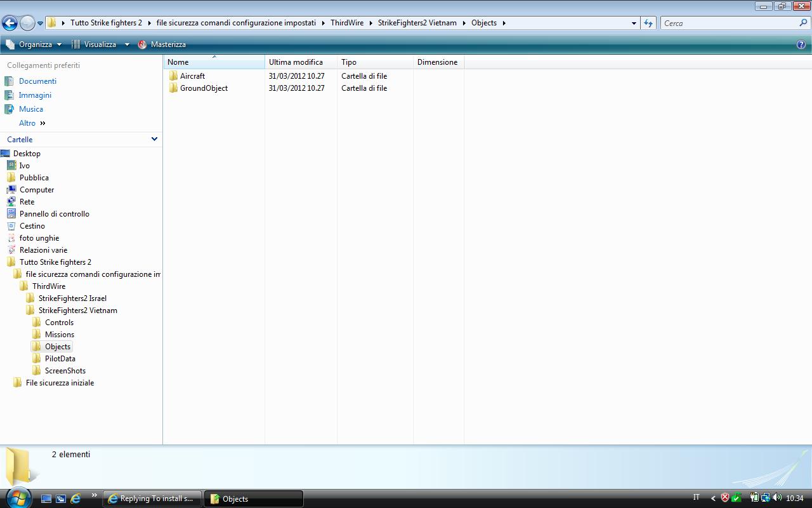Open the IT language bar indicator
The image size is (812, 508).
coord(696,497)
